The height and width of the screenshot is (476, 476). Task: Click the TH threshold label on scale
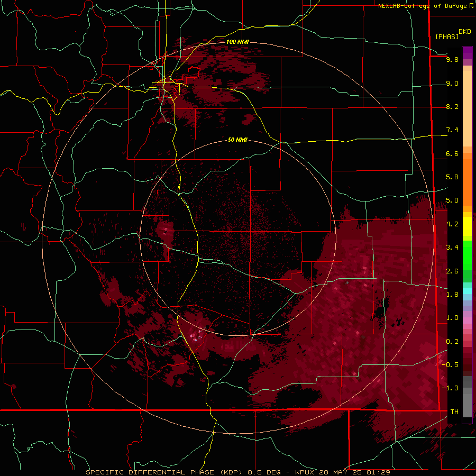point(454,411)
